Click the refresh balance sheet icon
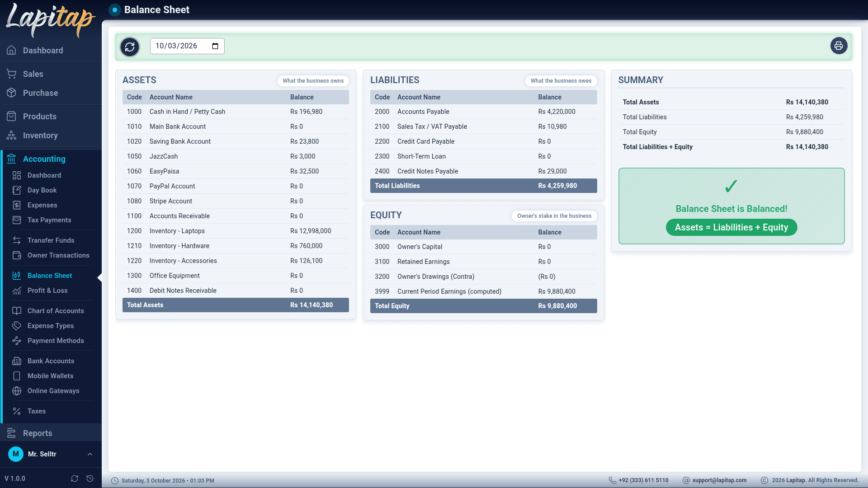This screenshot has width=868, height=488. (x=130, y=47)
